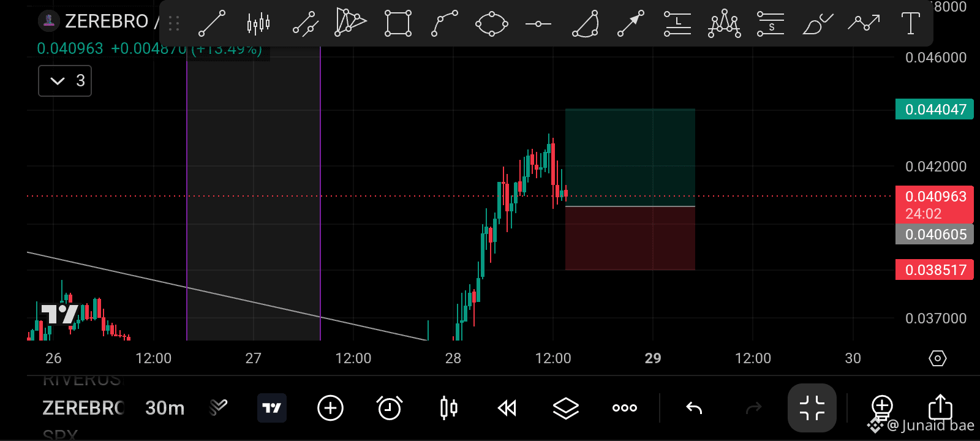The width and height of the screenshot is (980, 441).
Task: Click the date label 27 on time axis
Action: click(254, 358)
